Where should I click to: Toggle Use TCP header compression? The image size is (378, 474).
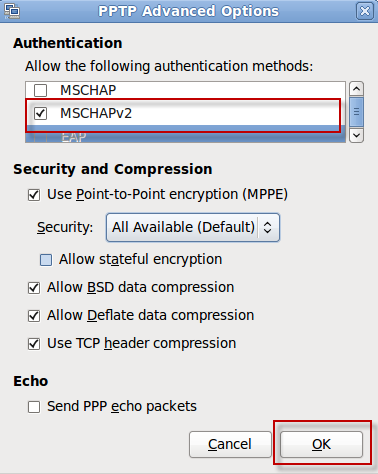pyautogui.click(x=34, y=344)
